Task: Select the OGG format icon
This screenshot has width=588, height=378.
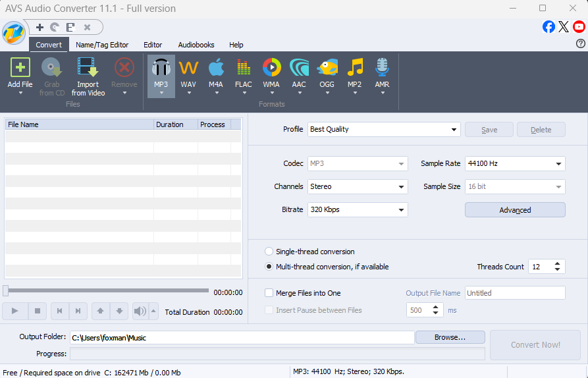Action: [x=327, y=67]
